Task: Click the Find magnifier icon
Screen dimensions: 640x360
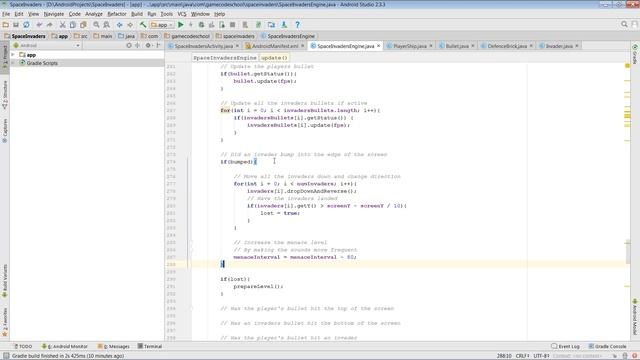Action: click(x=96, y=25)
